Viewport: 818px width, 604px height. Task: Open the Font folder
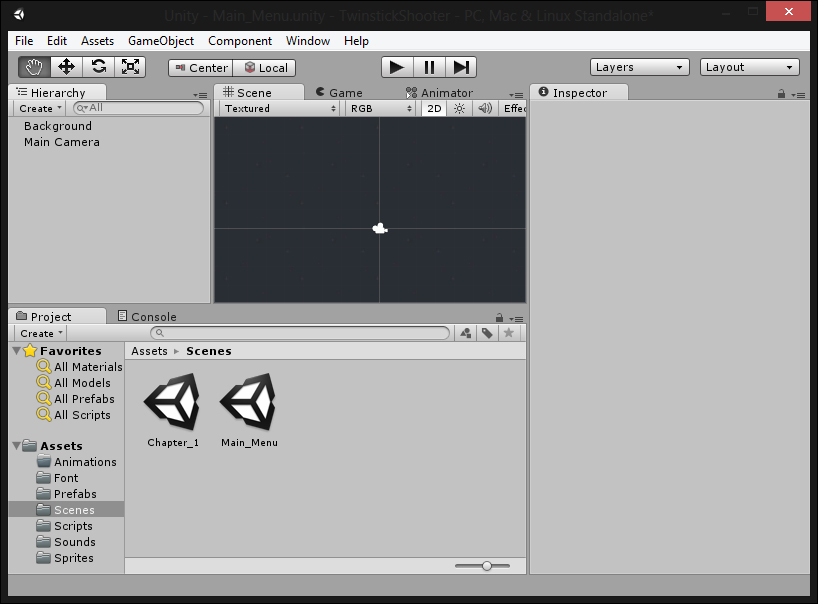(57, 478)
